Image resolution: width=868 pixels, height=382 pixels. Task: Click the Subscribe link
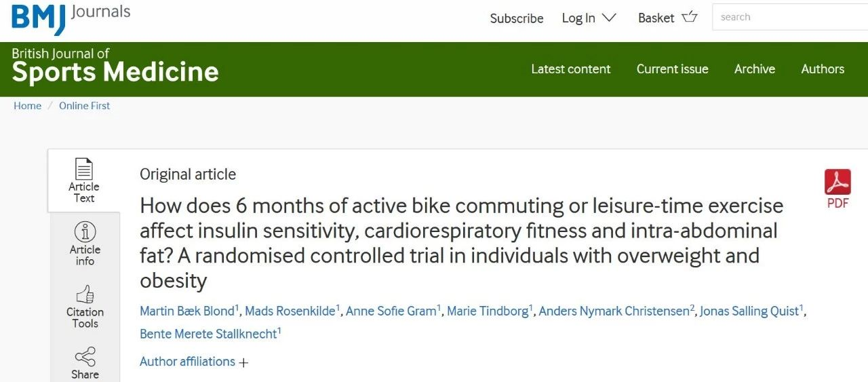pyautogui.click(x=517, y=18)
